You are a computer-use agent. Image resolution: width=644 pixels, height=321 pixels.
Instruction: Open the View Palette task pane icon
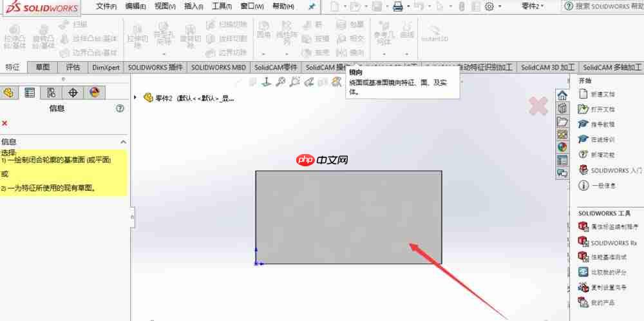[x=562, y=135]
